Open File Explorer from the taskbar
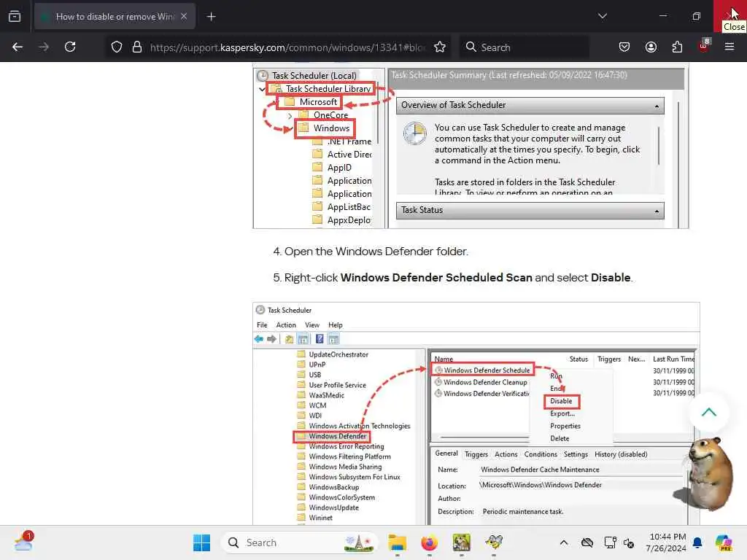The width and height of the screenshot is (747, 560). click(x=398, y=542)
